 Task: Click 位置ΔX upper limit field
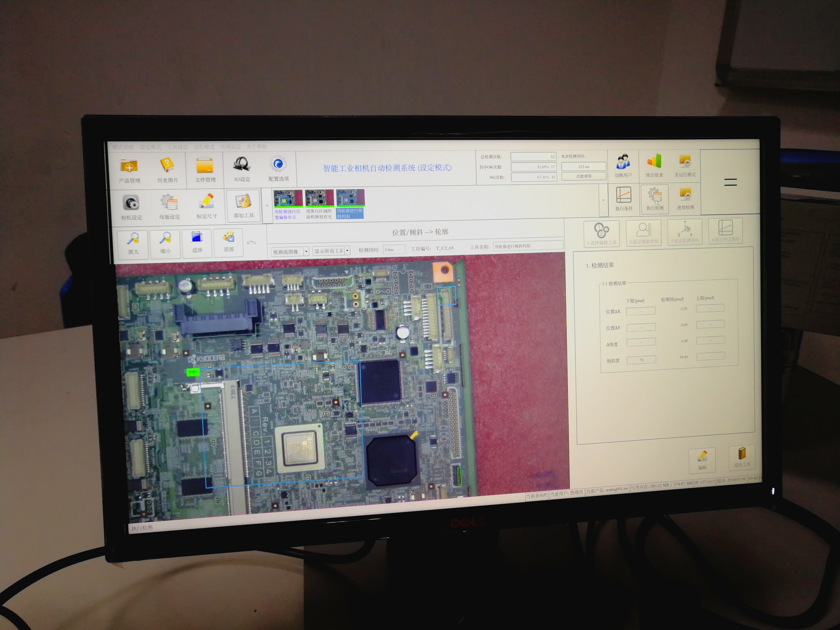click(x=710, y=308)
